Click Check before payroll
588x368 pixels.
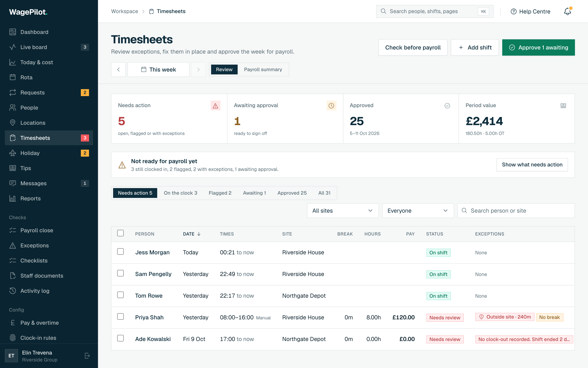(413, 47)
